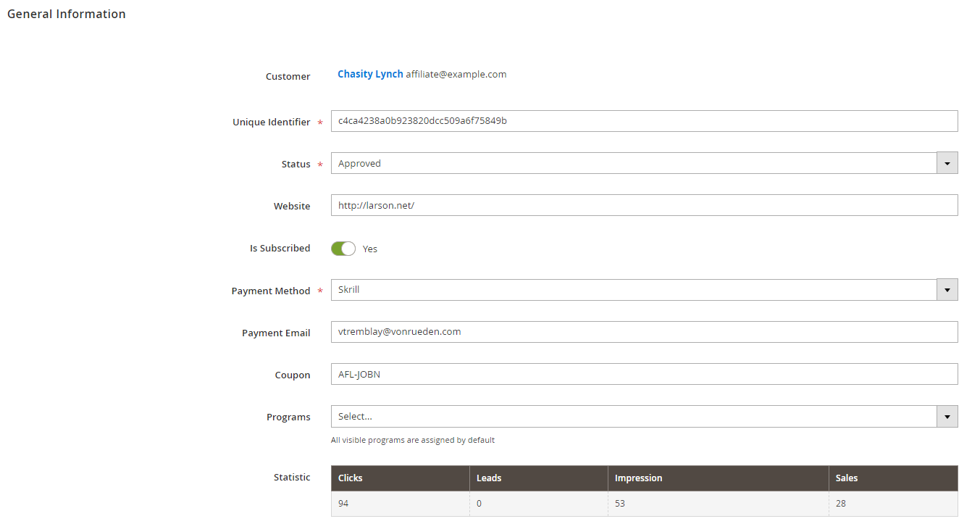Click the Coupon field with AFL-JOBN
The image size is (980, 524).
click(x=644, y=374)
